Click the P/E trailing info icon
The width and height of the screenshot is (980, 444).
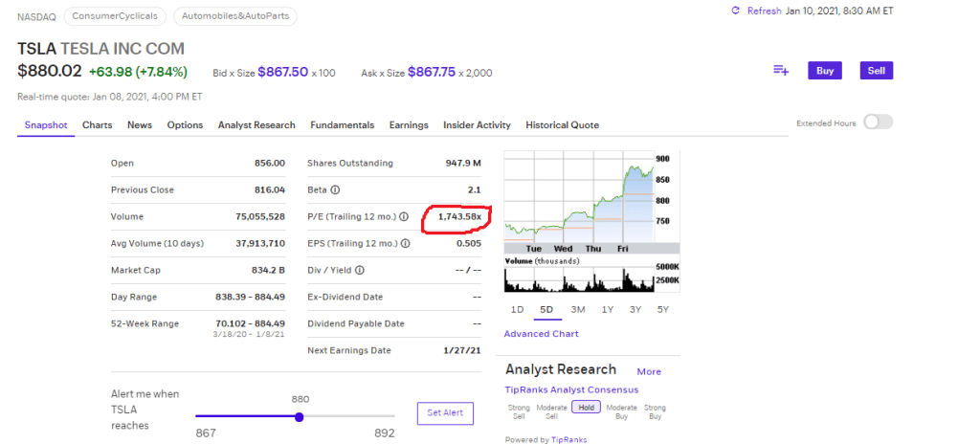point(404,217)
